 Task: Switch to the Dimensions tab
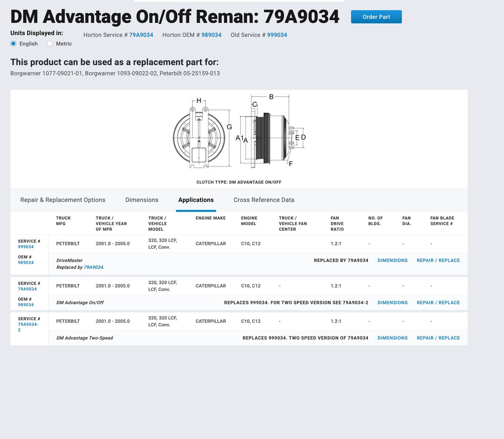[142, 200]
